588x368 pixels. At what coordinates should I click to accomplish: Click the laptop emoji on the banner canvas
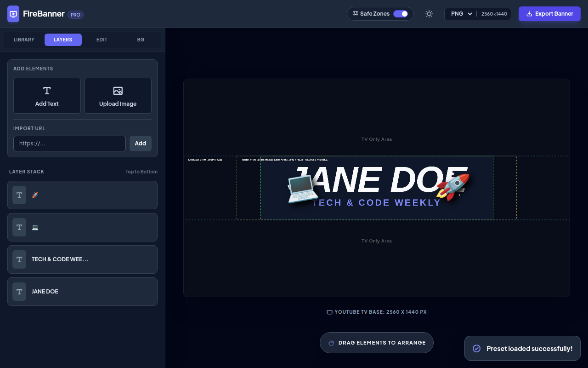303,189
